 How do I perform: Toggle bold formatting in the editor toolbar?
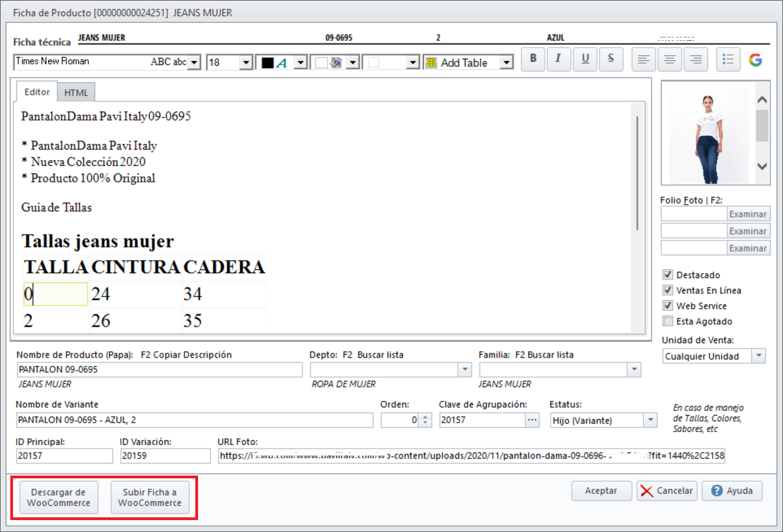pos(532,60)
